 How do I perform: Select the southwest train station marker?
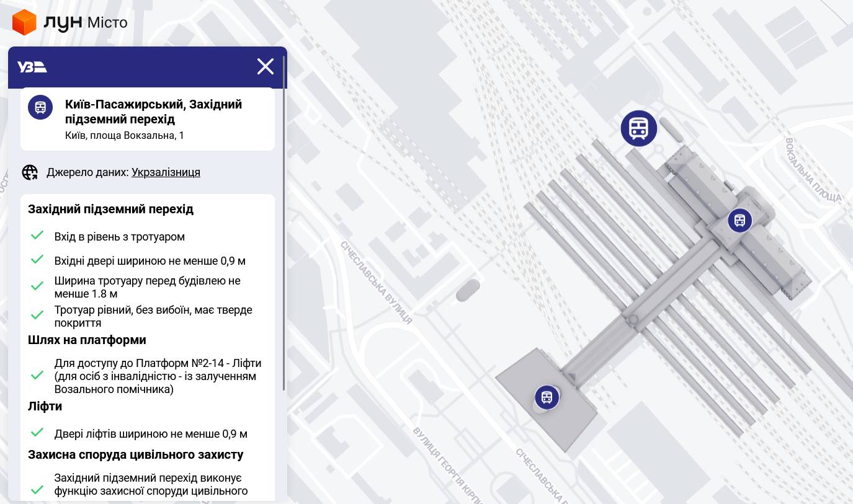(x=547, y=397)
